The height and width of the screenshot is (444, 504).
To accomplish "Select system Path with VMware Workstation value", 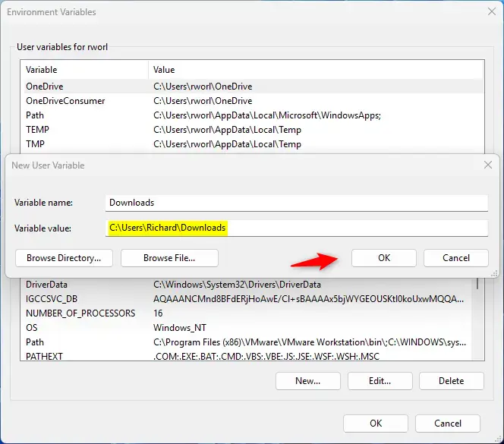I will click(x=247, y=342).
